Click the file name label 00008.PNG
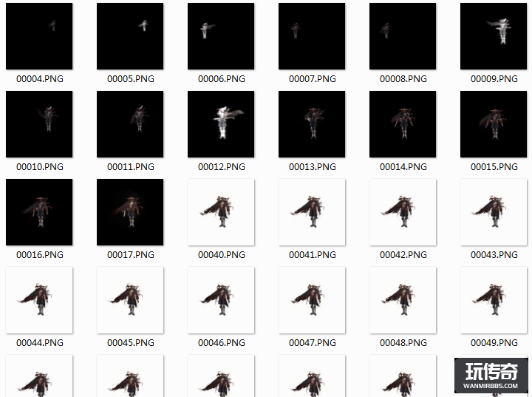 point(403,79)
